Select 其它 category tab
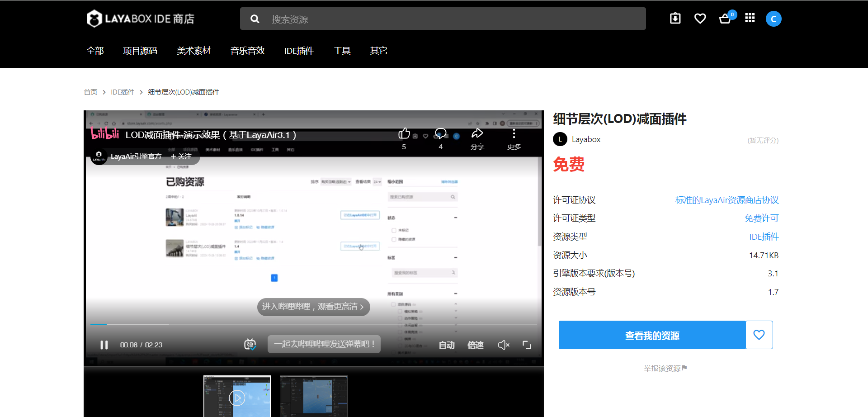This screenshot has width=868, height=417. [379, 51]
